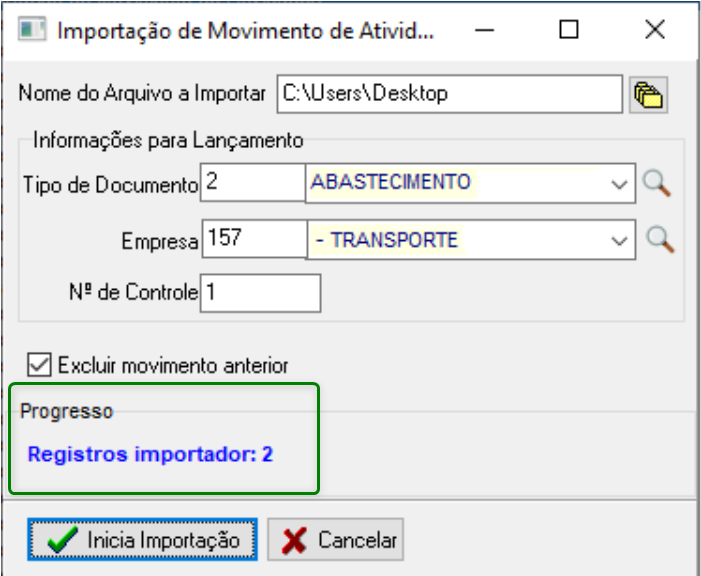Click the Cancelar button label
Image resolution: width=701 pixels, height=576 pixels.
357,541
